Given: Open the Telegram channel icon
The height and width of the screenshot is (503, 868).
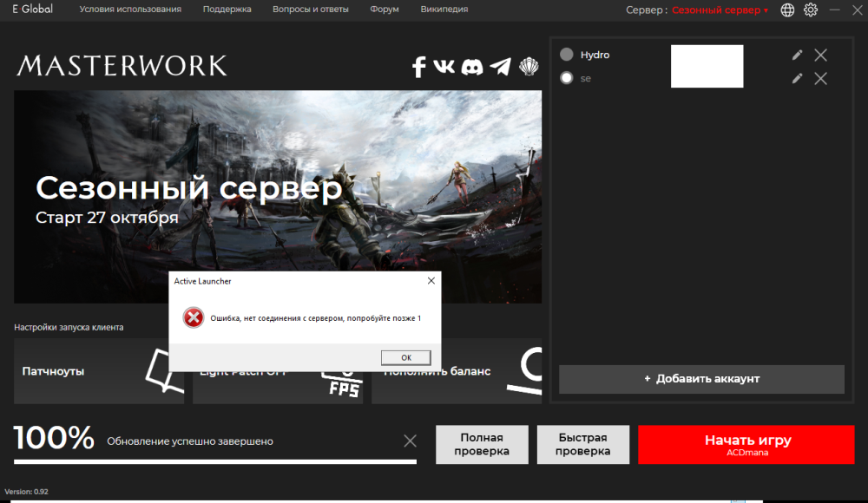Looking at the screenshot, I should pyautogui.click(x=501, y=66).
